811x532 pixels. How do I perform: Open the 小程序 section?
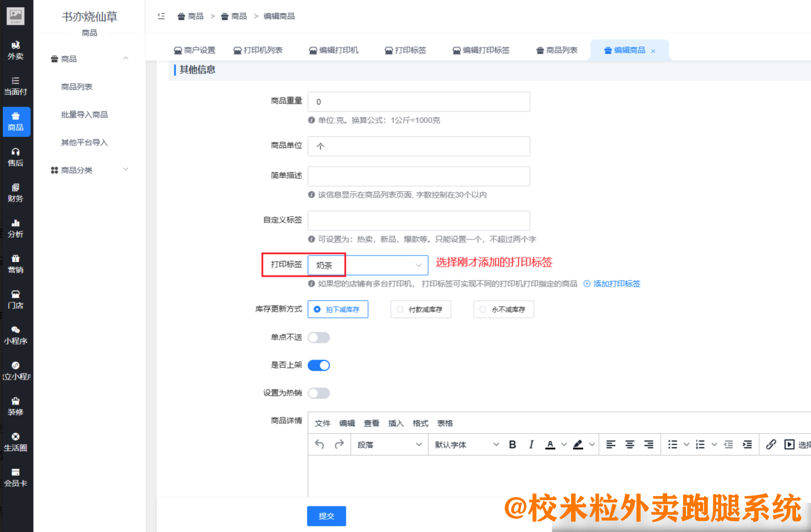tap(16, 335)
